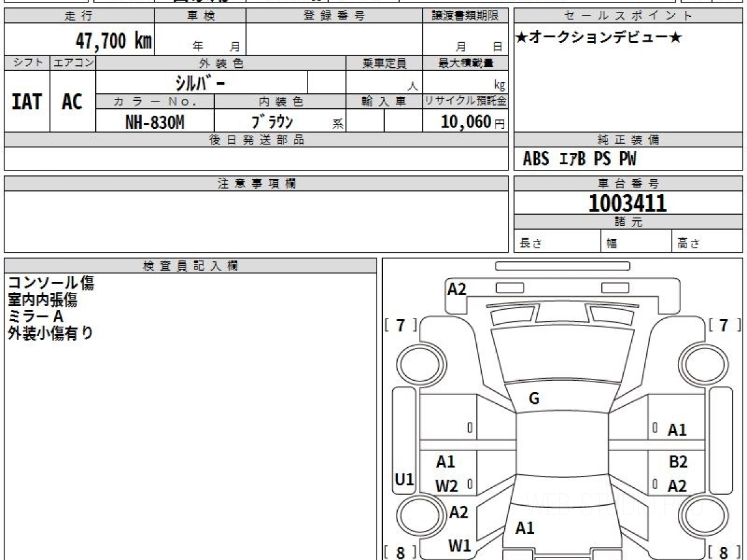
Task: Click the エアコン label
Action: point(73,63)
